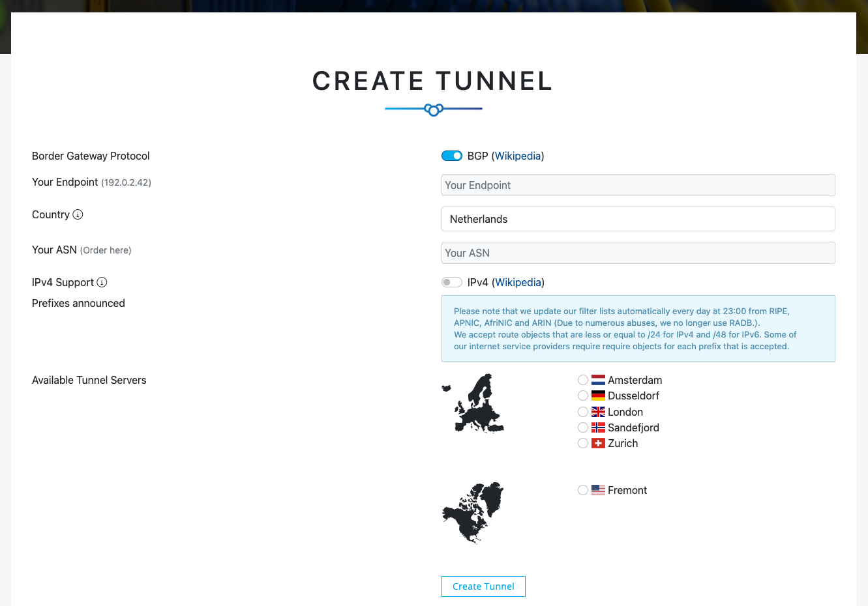The height and width of the screenshot is (606, 868).
Task: Click the North America map graphic
Action: pos(473,513)
